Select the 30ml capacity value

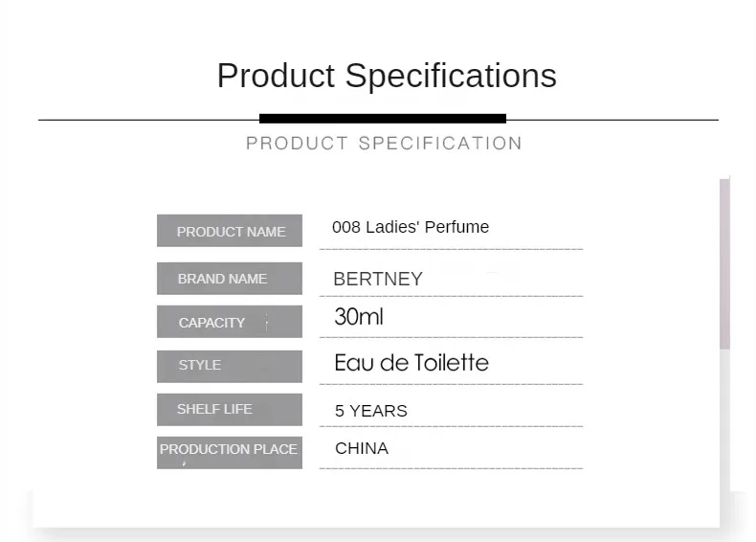359,317
